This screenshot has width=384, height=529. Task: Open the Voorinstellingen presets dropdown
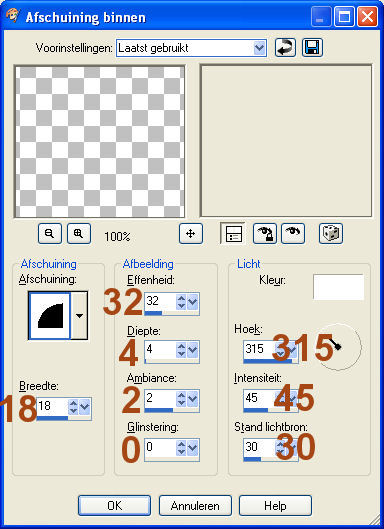tap(259, 48)
